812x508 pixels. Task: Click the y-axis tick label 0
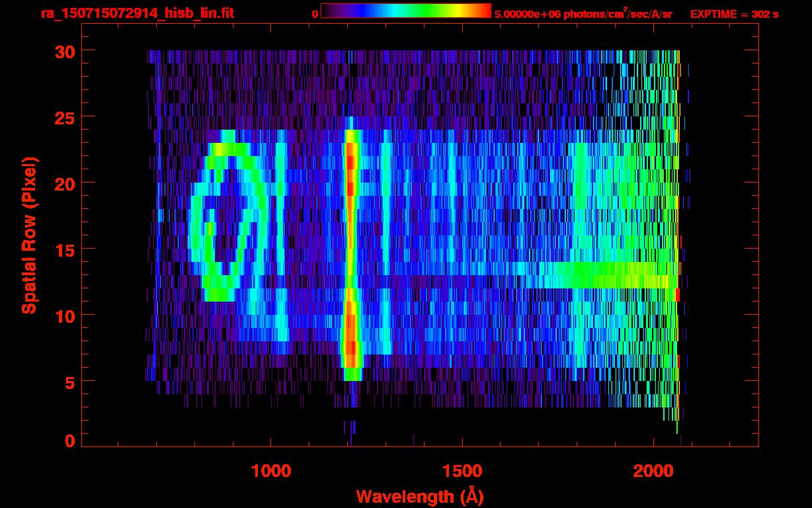tap(70, 441)
